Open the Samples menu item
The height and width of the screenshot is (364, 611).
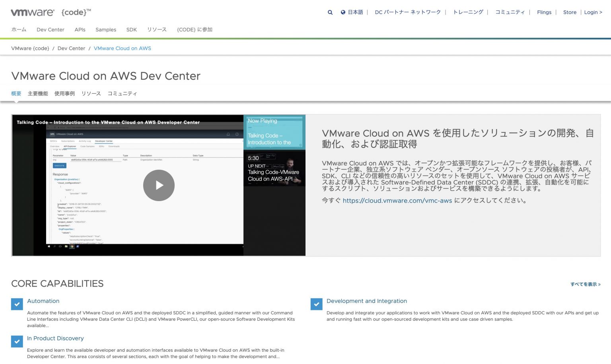(x=106, y=29)
